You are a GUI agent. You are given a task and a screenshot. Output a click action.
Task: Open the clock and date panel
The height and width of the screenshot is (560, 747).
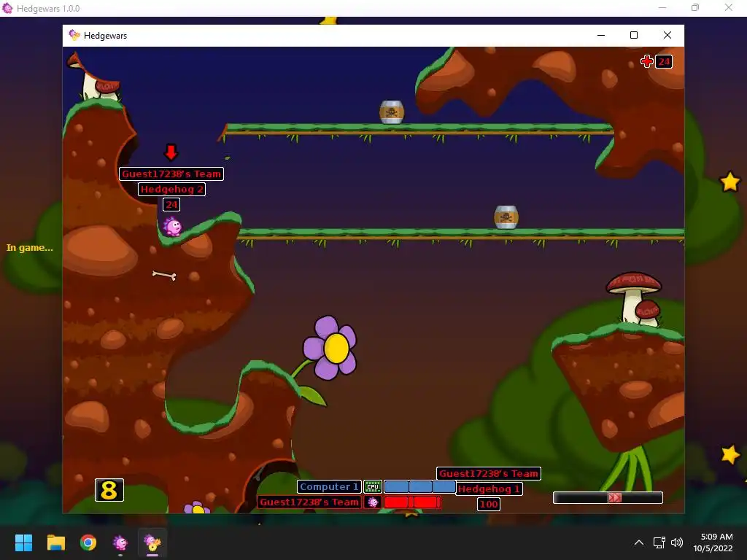[x=713, y=542]
